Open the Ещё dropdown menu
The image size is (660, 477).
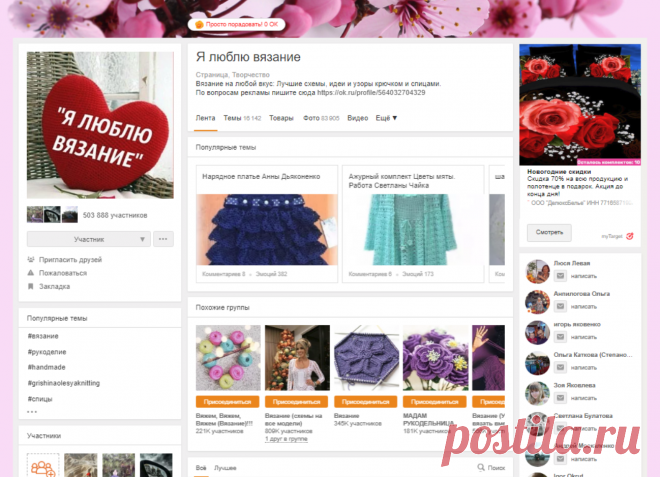[x=386, y=118]
